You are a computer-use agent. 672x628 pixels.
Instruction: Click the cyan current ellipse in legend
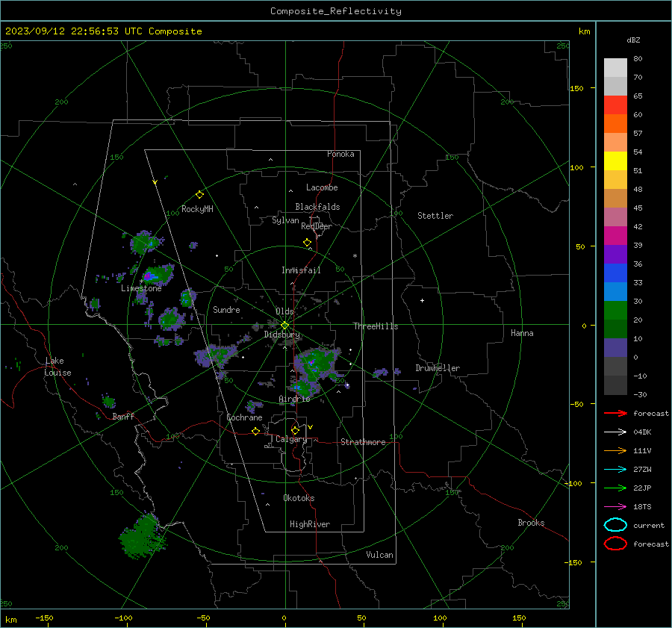(615, 525)
